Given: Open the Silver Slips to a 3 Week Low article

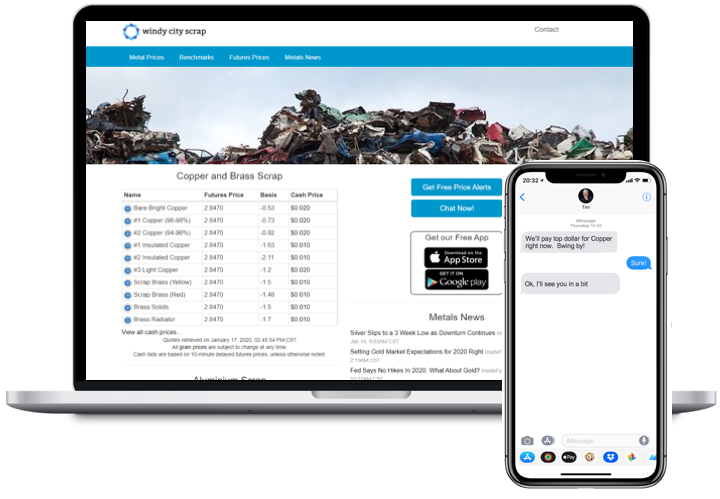Looking at the screenshot, I should click(x=422, y=333).
